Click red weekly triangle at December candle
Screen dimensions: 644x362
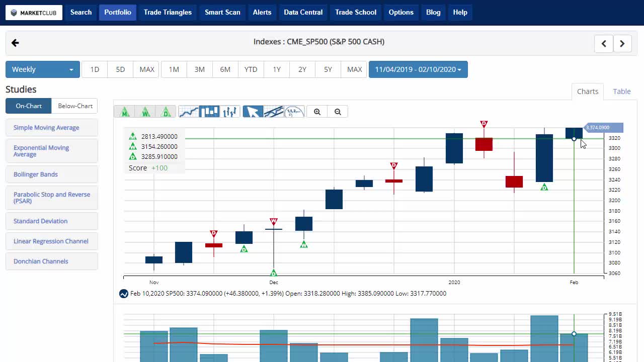(x=274, y=221)
